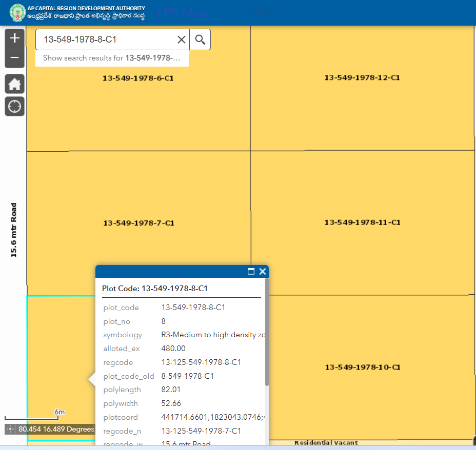
Task: Click the LPS Map header title
Action: click(x=182, y=13)
